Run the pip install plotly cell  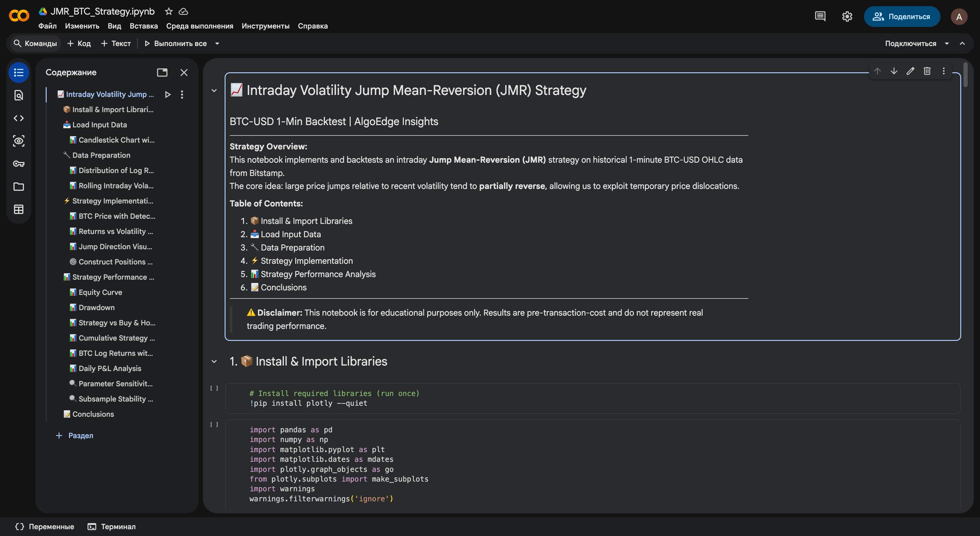click(x=214, y=389)
